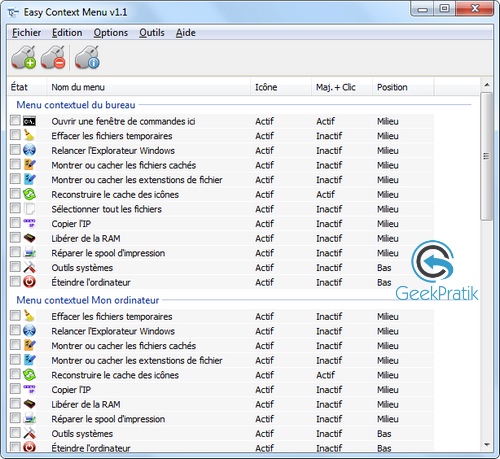Toggle Sélectionner tout les fichiers checkbox

point(15,208)
